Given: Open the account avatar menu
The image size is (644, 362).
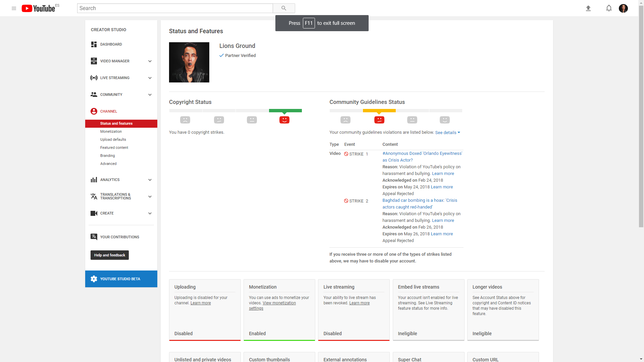Looking at the screenshot, I should coord(623,8).
